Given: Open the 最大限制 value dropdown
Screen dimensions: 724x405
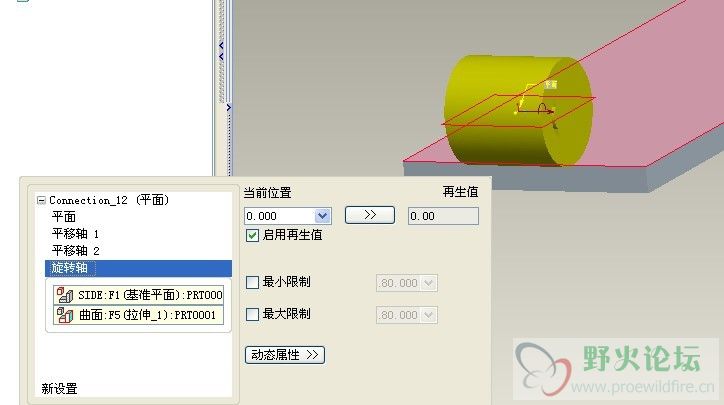Looking at the screenshot, I should click(429, 315).
